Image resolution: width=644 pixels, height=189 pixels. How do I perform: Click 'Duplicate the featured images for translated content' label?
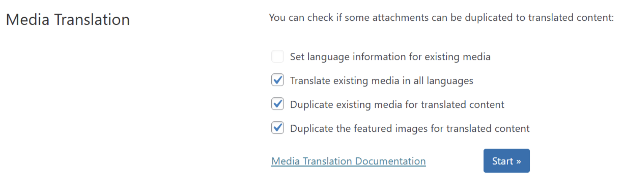[410, 129]
